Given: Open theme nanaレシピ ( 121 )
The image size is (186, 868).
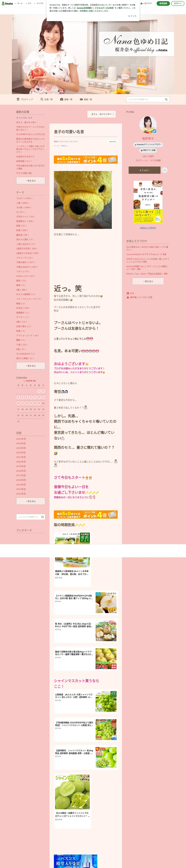Looking at the screenshot, I should point(25,276).
